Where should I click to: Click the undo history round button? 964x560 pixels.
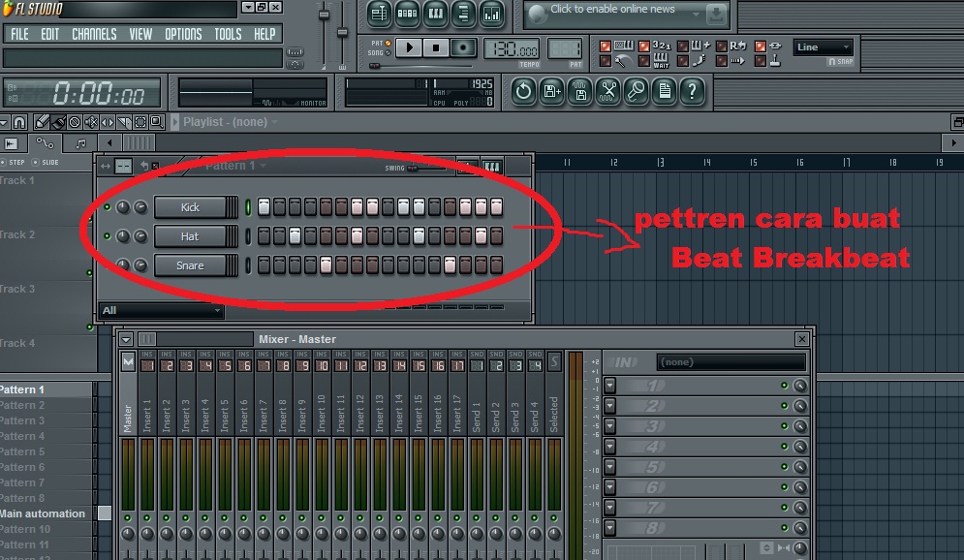pyautogui.click(x=523, y=92)
